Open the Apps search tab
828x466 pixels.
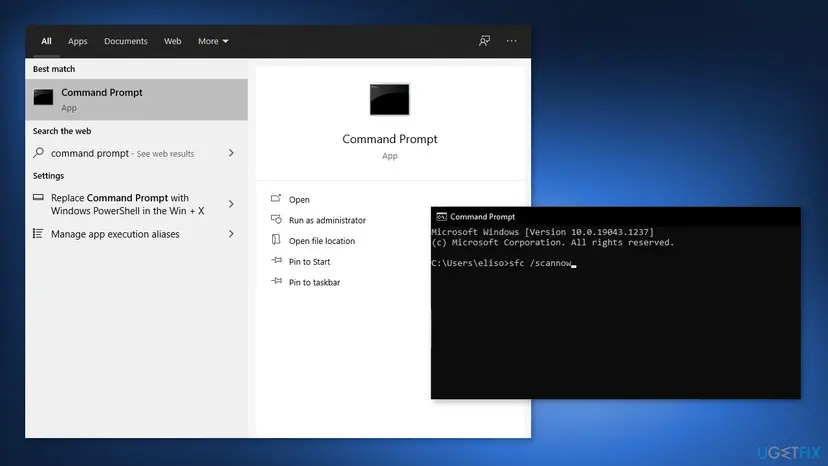pyautogui.click(x=78, y=41)
